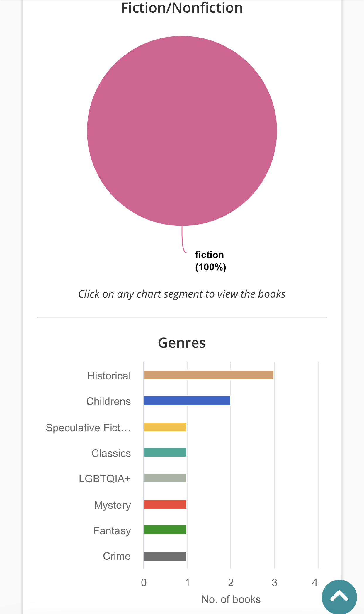Click the Childrens axis label
Viewport: 364px width, 614px height.
[108, 401]
